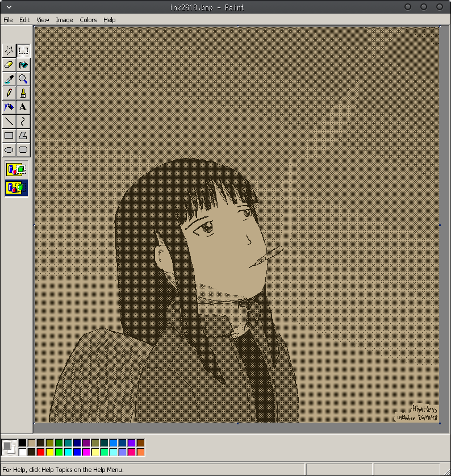Choose the straight Line tool
The height and width of the screenshot is (476, 451).
tap(9, 122)
